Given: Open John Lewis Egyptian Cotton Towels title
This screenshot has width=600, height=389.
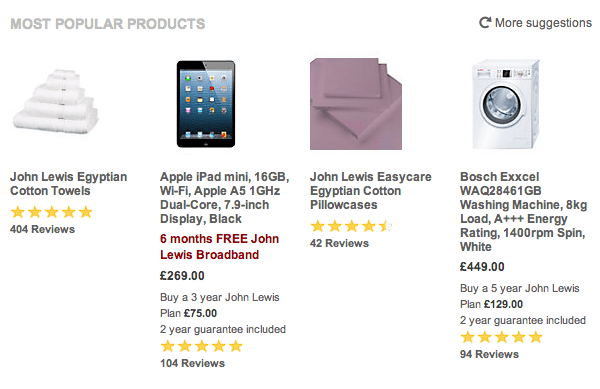Looking at the screenshot, I should (68, 184).
